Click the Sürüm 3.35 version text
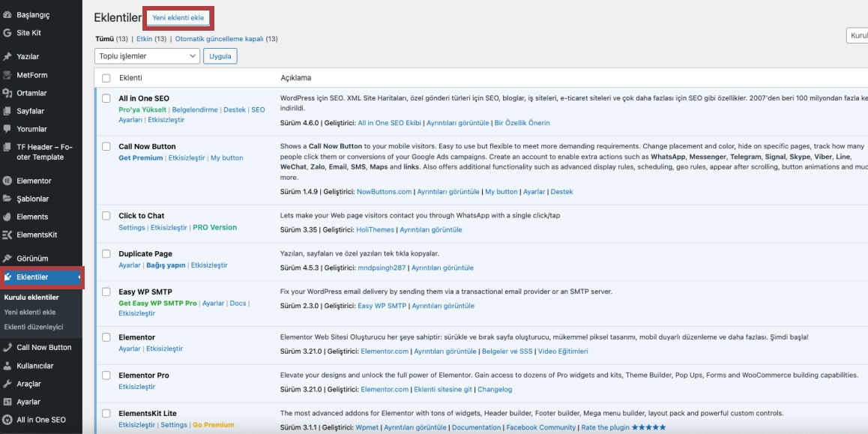Image resolution: width=868 pixels, height=434 pixels. pyautogui.click(x=299, y=229)
